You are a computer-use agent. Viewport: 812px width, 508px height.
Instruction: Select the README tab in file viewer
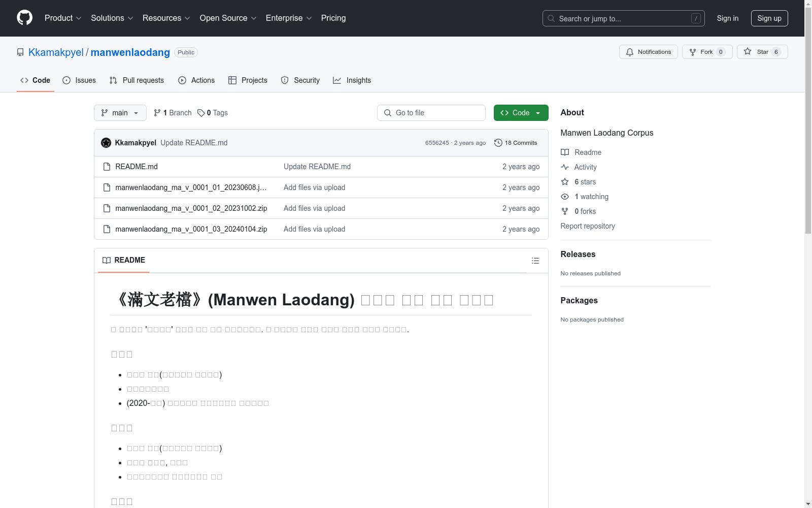tap(124, 260)
